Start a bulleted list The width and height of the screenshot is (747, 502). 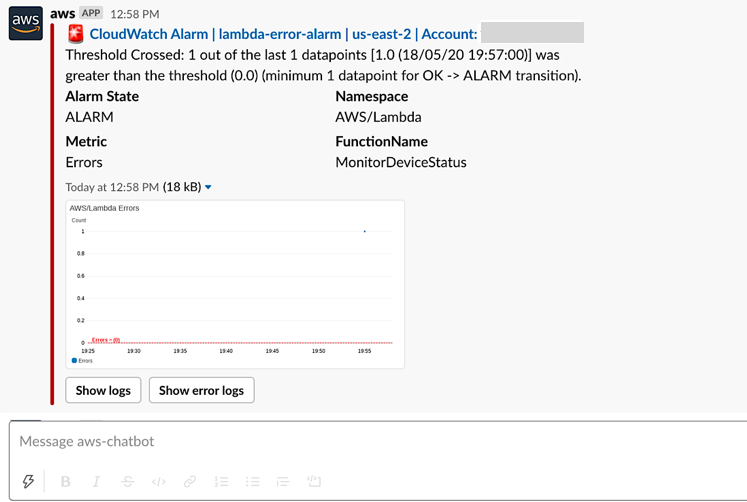pyautogui.click(x=252, y=482)
